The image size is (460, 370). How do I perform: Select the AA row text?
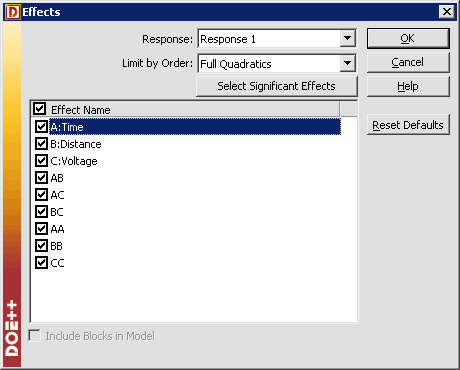[x=57, y=229]
